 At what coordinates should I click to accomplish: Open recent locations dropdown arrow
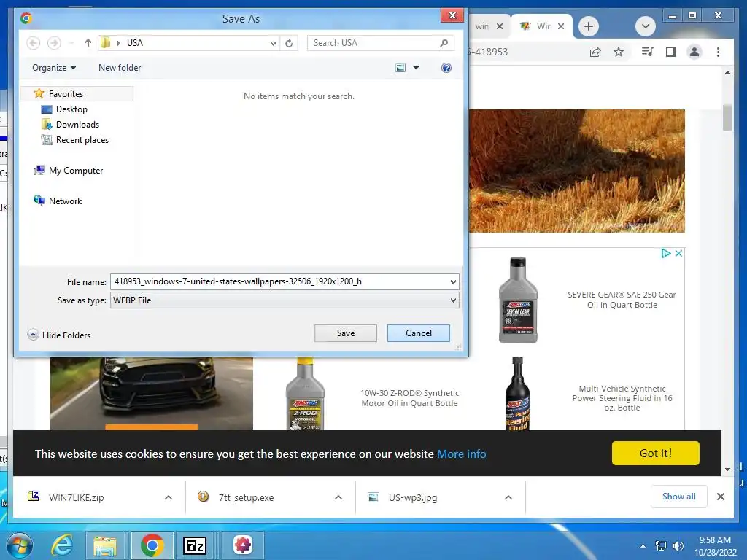click(71, 43)
